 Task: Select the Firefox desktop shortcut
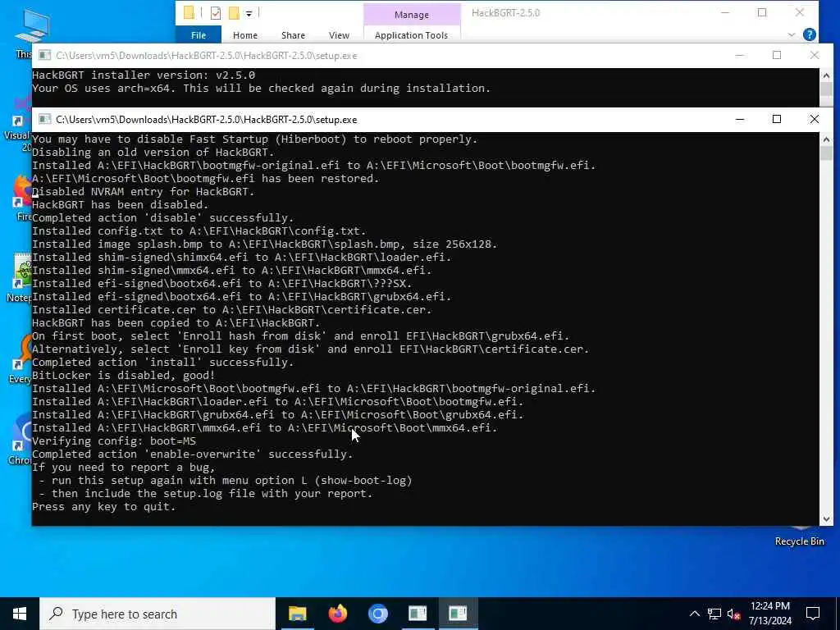tap(22, 199)
